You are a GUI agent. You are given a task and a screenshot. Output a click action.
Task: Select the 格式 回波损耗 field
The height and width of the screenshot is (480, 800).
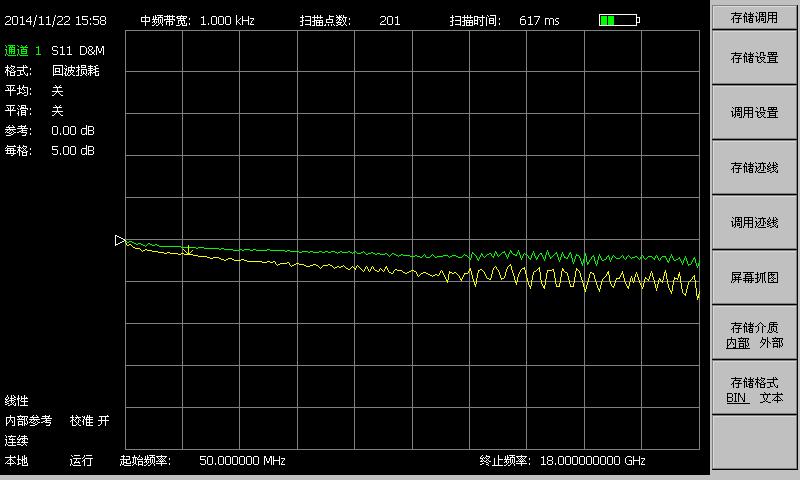tap(75, 71)
